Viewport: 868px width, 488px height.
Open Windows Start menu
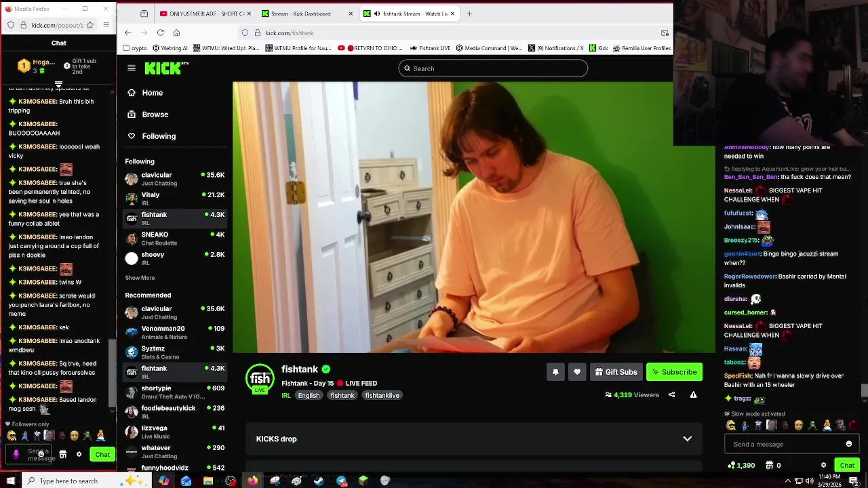click(12, 481)
